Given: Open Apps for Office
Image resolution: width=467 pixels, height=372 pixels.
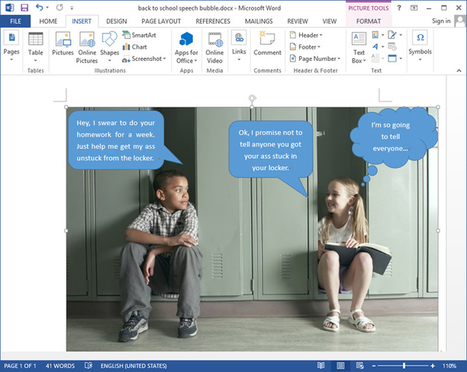Looking at the screenshot, I should [186, 47].
